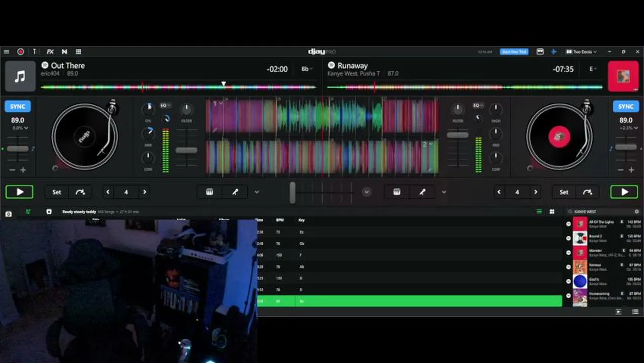The width and height of the screenshot is (644, 363).
Task: Set cue point on right deck
Action: point(564,192)
